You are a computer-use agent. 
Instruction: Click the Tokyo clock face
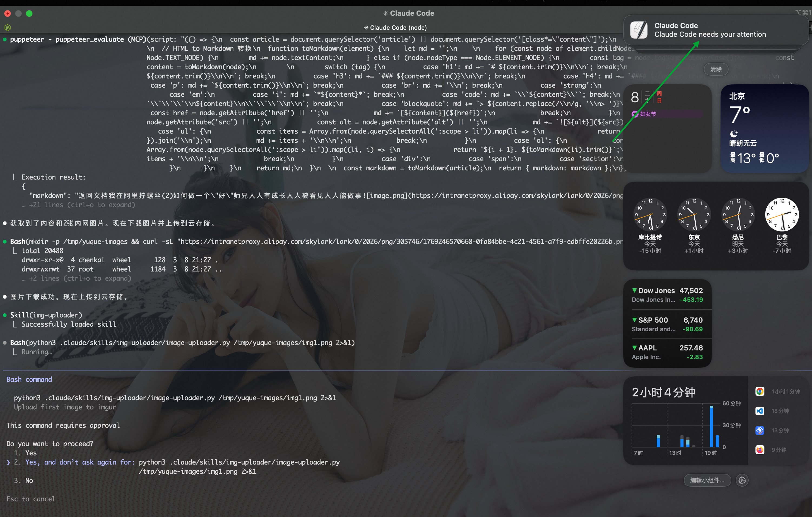[x=694, y=214]
